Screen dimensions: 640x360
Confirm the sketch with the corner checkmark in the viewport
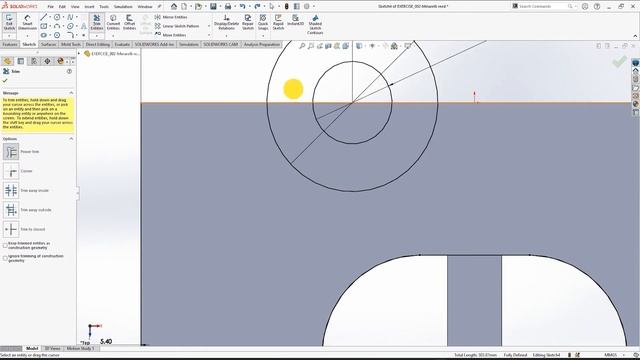coord(619,62)
